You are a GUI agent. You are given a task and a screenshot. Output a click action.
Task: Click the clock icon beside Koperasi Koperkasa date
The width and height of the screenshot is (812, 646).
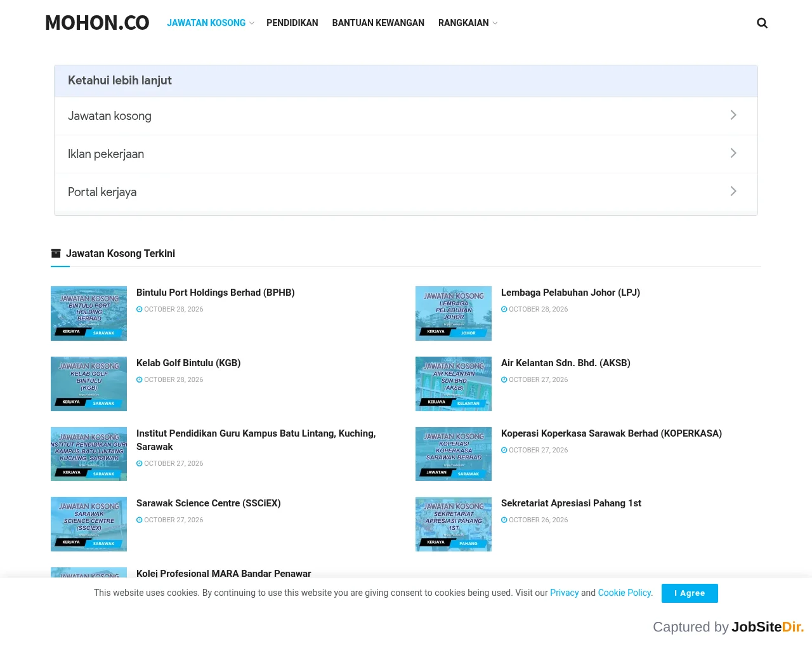504,451
